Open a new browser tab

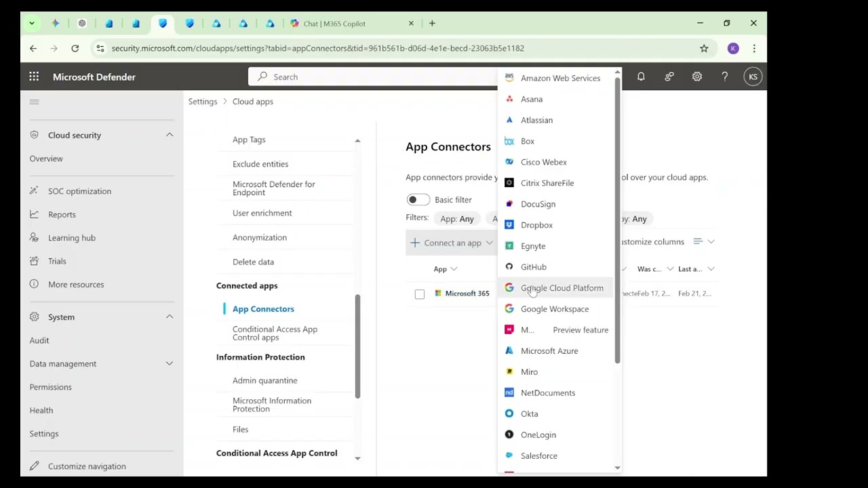[x=432, y=23]
